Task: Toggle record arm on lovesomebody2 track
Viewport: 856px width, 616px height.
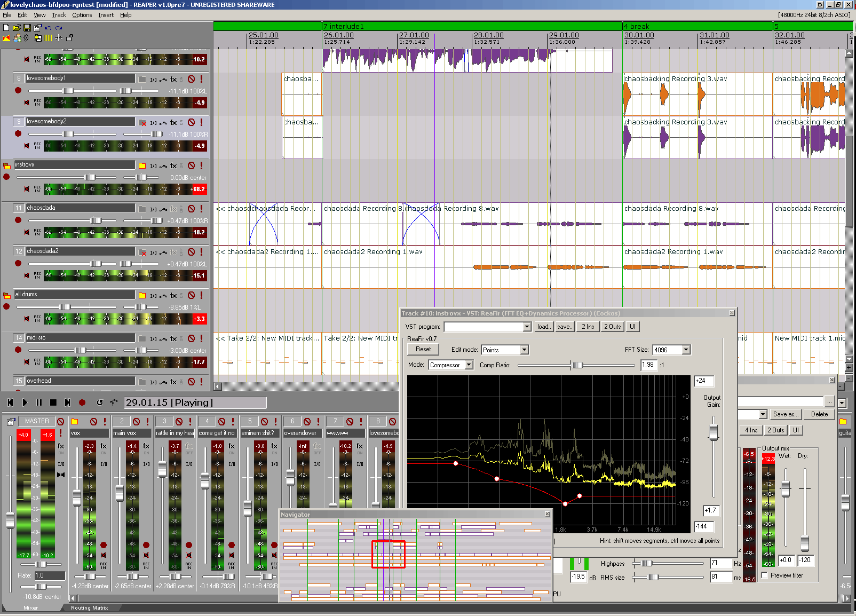Action: point(18,133)
